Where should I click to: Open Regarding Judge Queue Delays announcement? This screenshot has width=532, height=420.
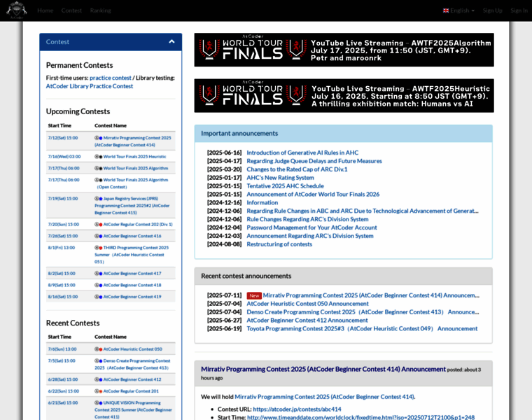[314, 161]
